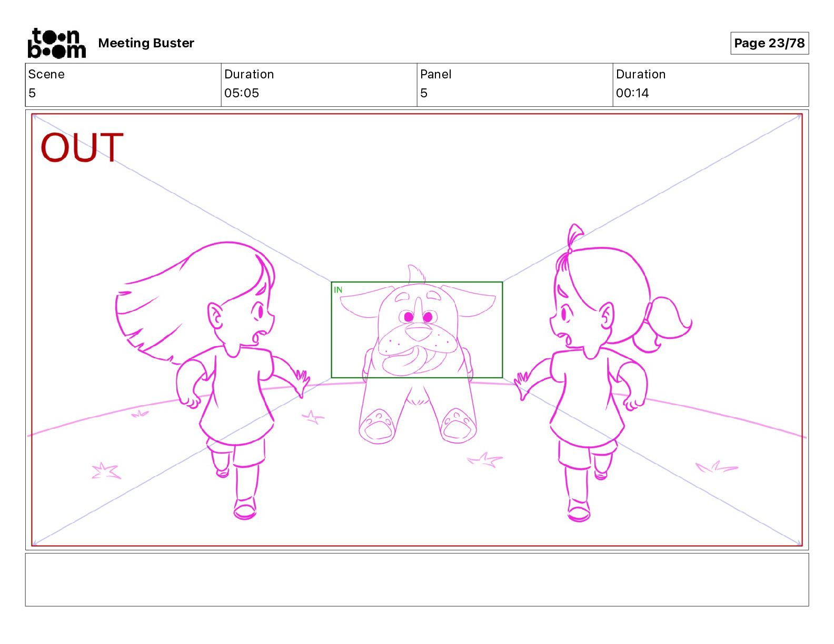
Task: Click the panel Duration value '00:14'
Action: pos(632,93)
